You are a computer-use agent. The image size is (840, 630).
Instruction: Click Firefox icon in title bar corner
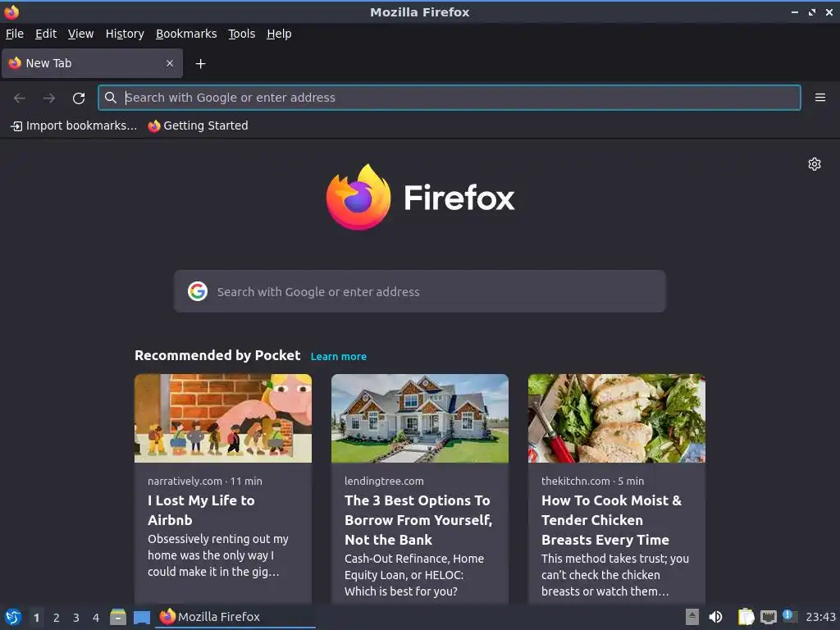click(11, 11)
